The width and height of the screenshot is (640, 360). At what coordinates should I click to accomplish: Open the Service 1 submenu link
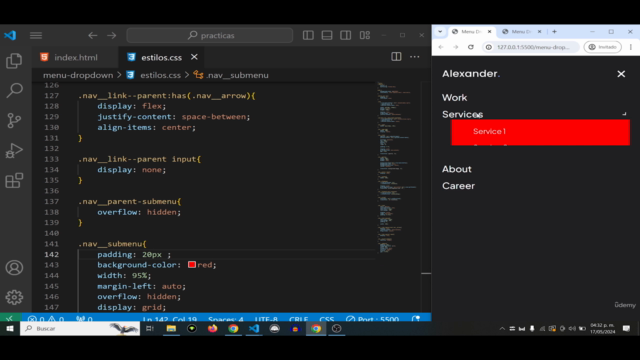(489, 131)
